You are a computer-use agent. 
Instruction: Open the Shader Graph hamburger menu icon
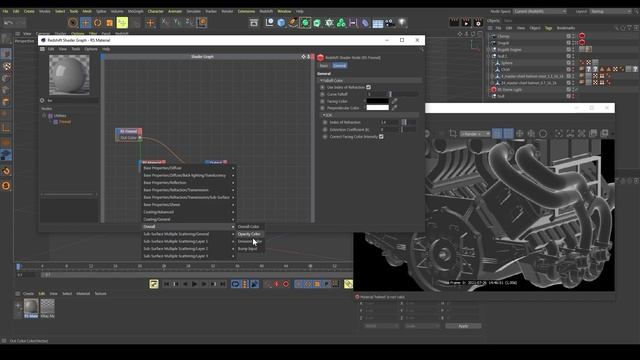42,49
